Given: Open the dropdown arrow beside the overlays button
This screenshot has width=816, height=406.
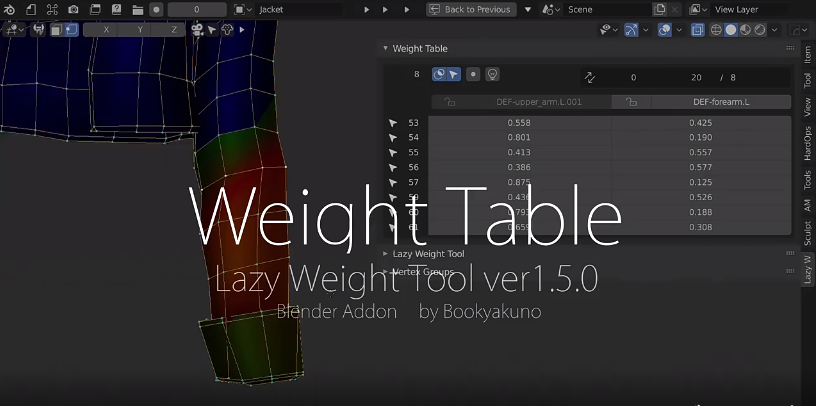Looking at the screenshot, I should (679, 30).
